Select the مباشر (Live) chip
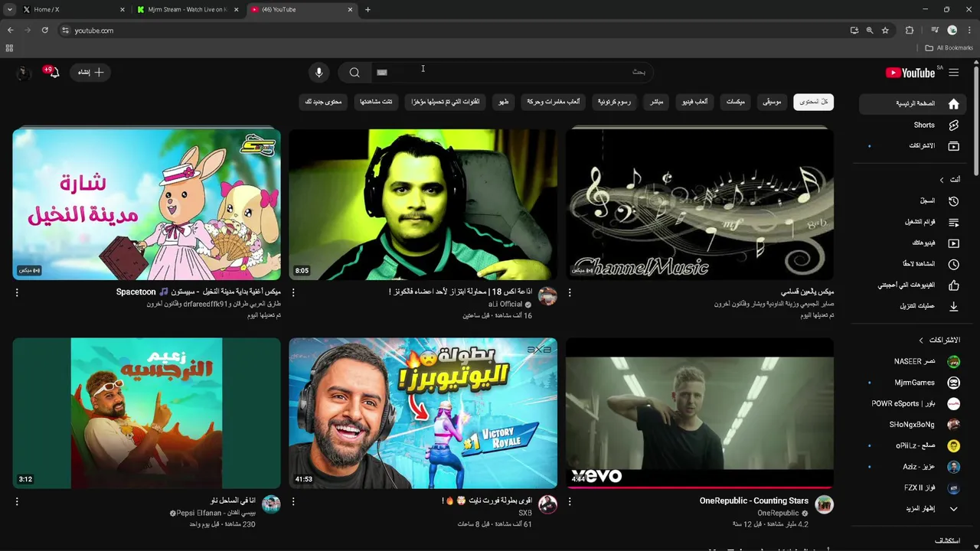 657,102
